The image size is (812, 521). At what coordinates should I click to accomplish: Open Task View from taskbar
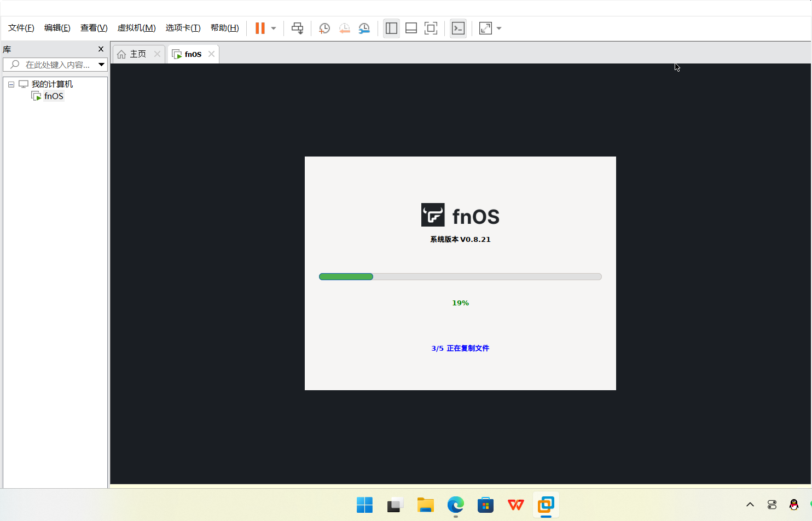coord(395,505)
